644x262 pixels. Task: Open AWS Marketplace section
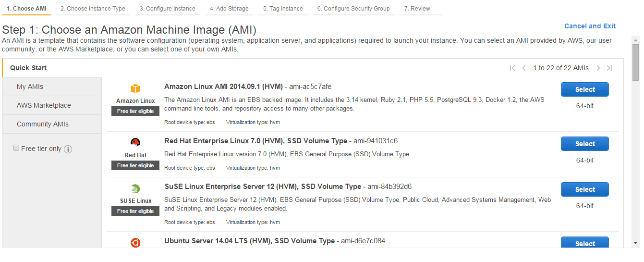tap(44, 105)
